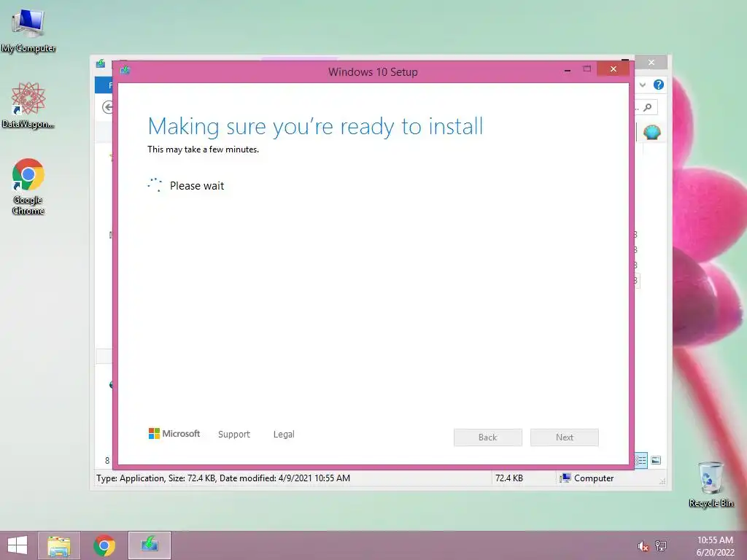
Task: Open the network tray icon
Action: tap(661, 545)
